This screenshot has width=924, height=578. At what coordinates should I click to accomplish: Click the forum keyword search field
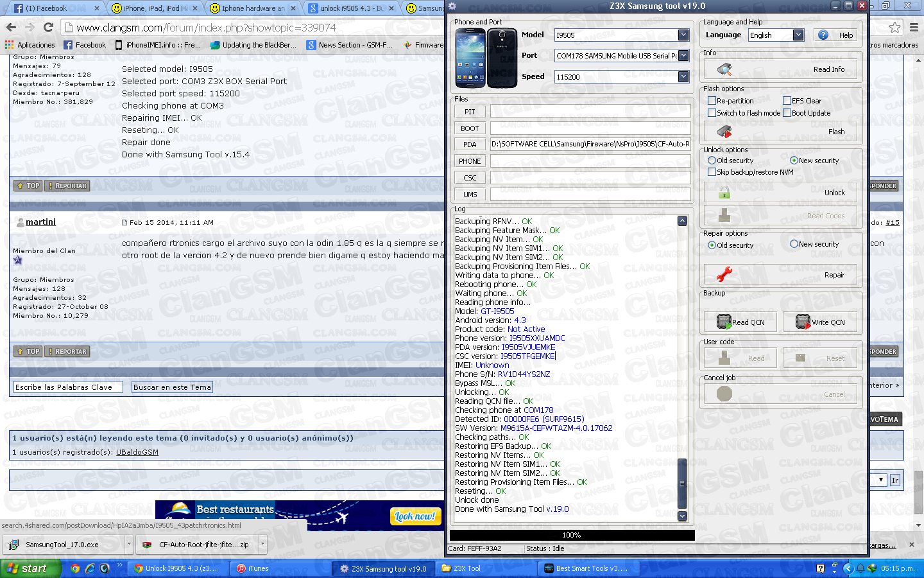click(x=68, y=387)
